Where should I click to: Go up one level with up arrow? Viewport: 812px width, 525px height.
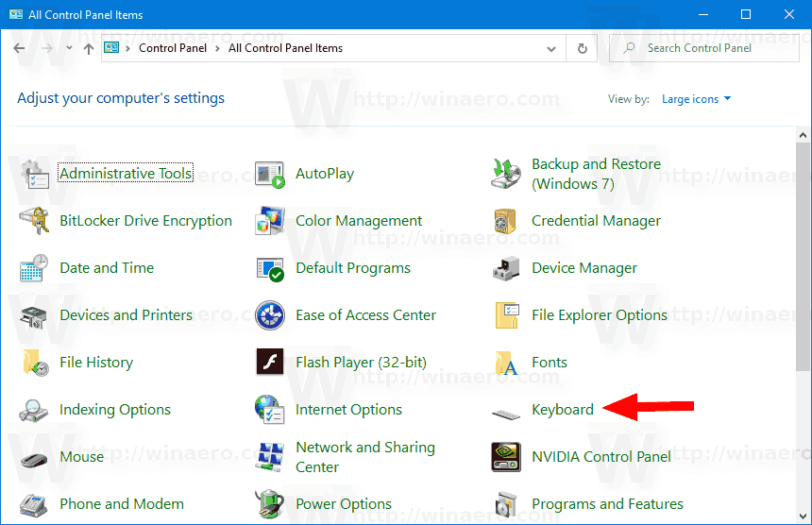pyautogui.click(x=89, y=49)
